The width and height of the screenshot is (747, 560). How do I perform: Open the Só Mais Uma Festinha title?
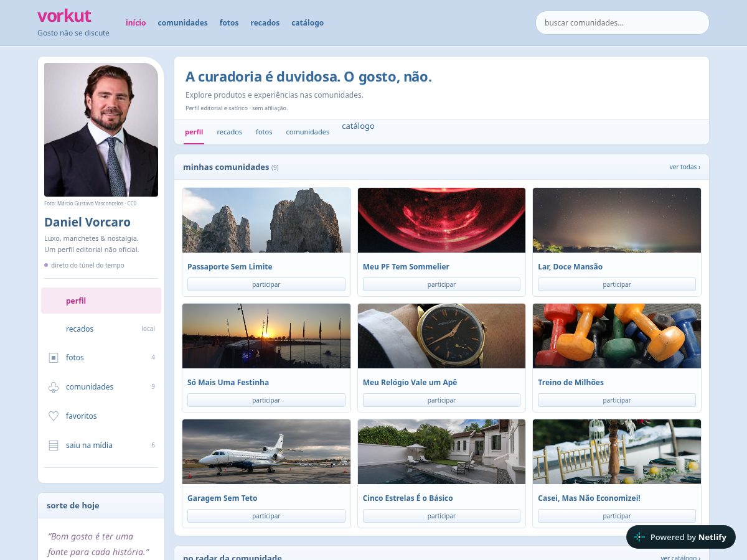click(x=228, y=382)
